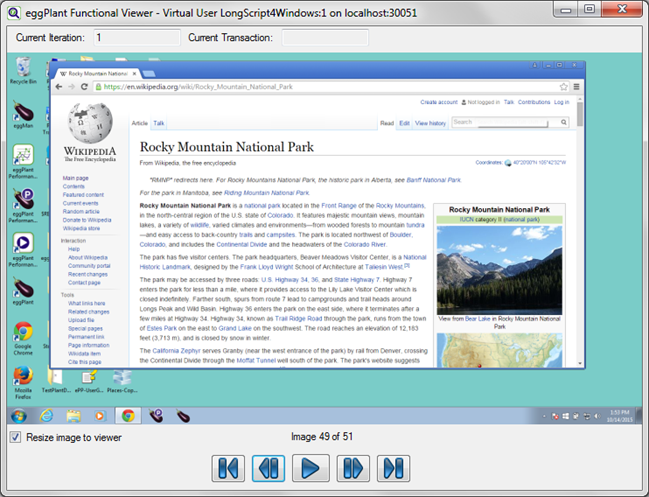This screenshot has width=649, height=497.
Task: Open Internet Explorer from the taskbar
Action: [x=46, y=415]
